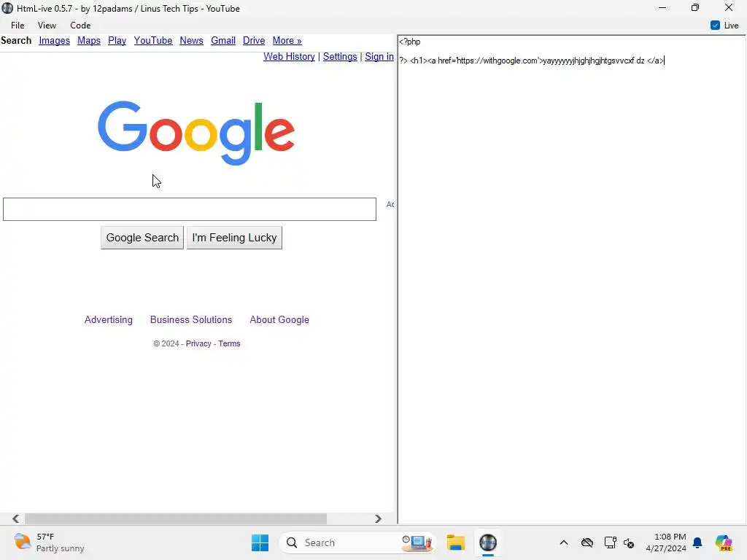Click the horizontal scrollbar left arrow
Screen dimensions: 747x560
coord(16,518)
